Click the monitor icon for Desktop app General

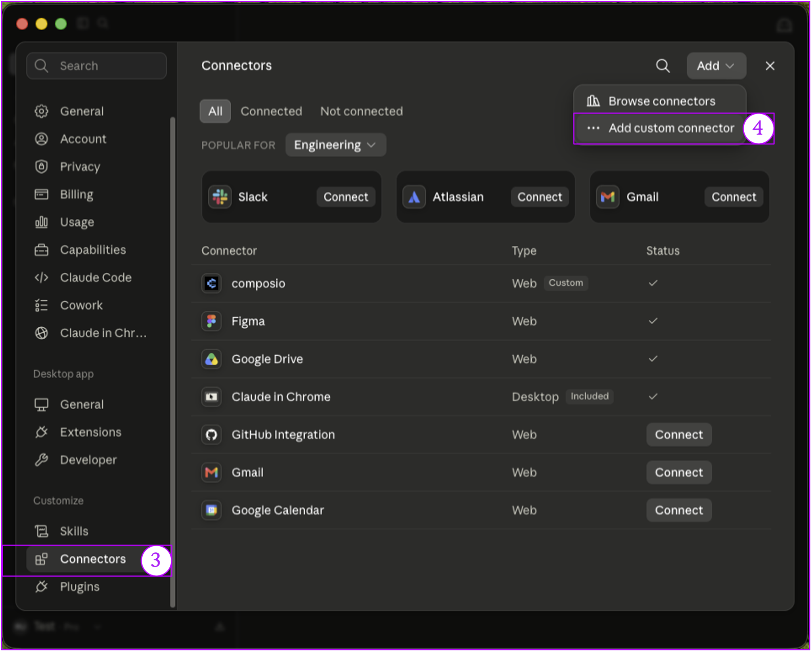(42, 404)
